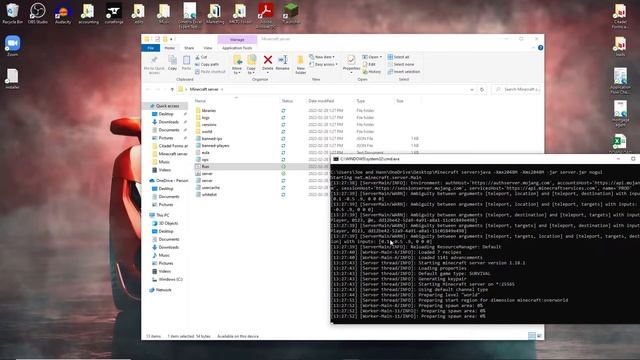Click the History command in Open group
The width and height of the screenshot is (640, 360).
(x=371, y=72)
